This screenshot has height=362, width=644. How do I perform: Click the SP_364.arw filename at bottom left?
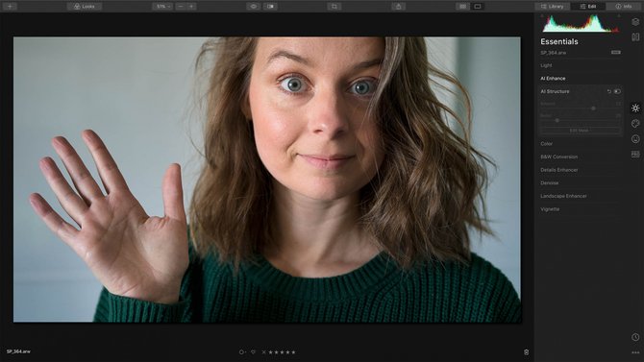pyautogui.click(x=18, y=351)
